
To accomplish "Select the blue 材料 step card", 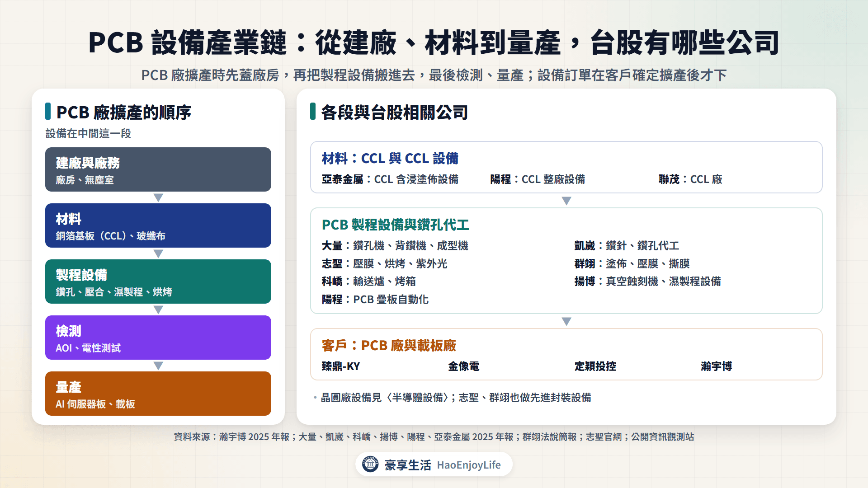I will coord(158,225).
